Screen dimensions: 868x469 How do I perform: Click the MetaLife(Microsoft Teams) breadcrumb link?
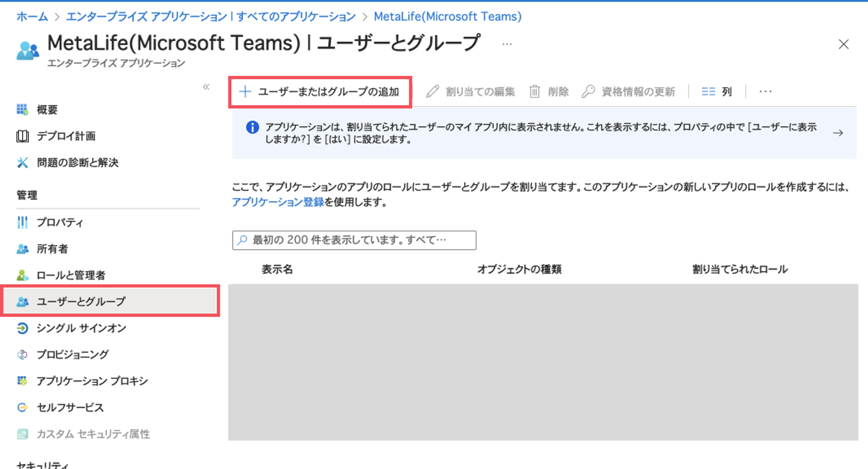click(447, 16)
